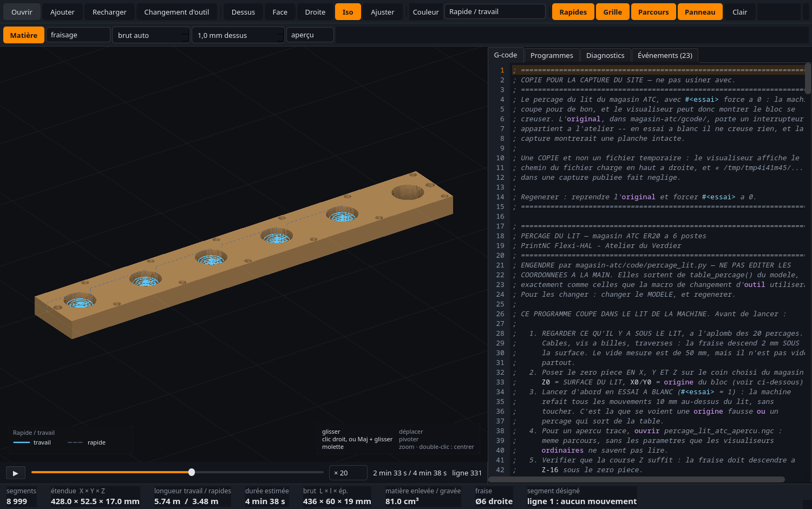Open the × 20 speed dropdown

click(348, 473)
